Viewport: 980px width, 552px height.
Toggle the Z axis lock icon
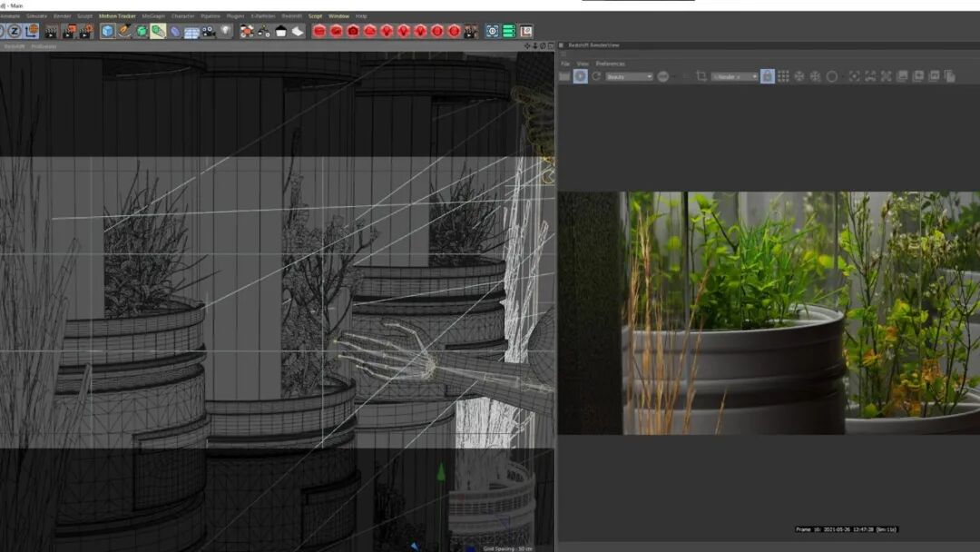coord(15,31)
